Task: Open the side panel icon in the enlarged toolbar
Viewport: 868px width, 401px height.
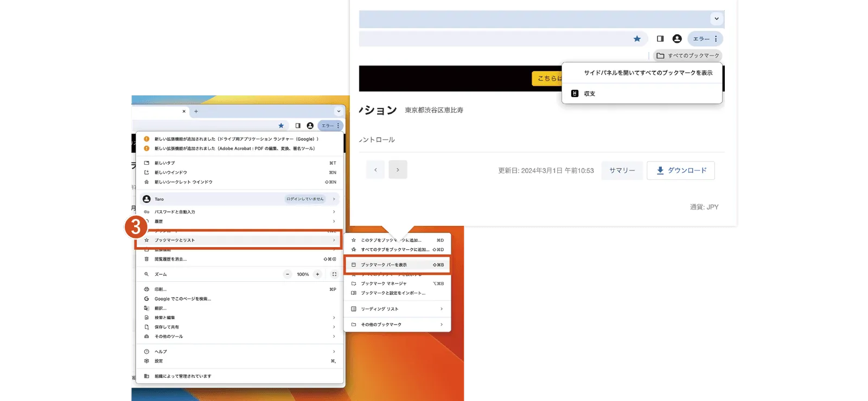Action: 660,38
